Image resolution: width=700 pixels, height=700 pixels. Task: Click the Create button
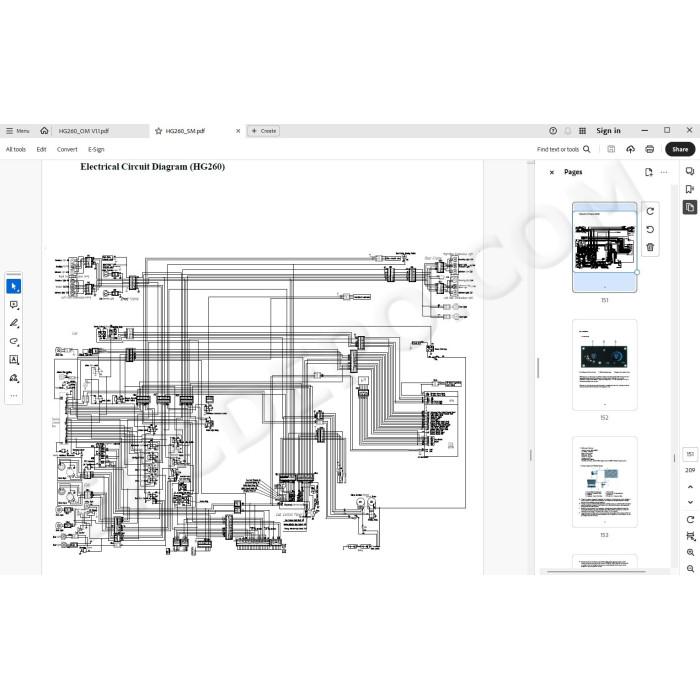pos(263,131)
